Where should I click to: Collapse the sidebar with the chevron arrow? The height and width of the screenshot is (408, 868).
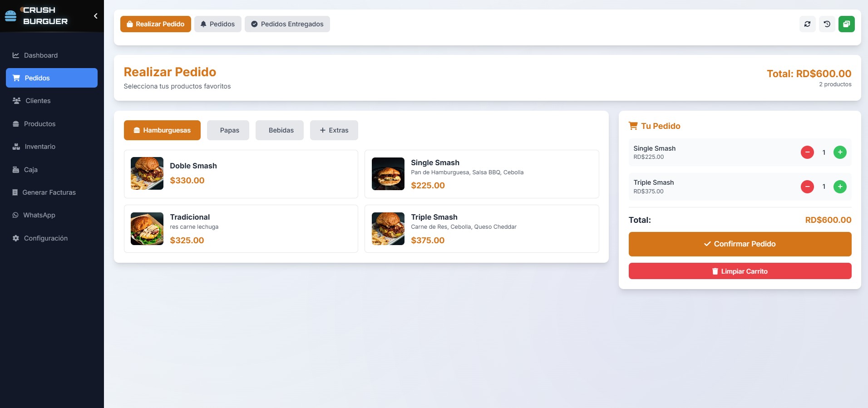point(95,16)
